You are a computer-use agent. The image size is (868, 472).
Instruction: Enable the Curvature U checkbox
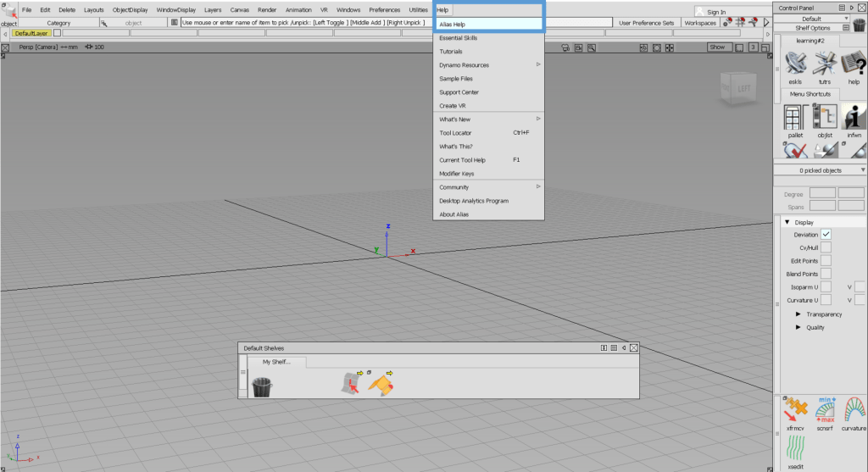(x=826, y=300)
